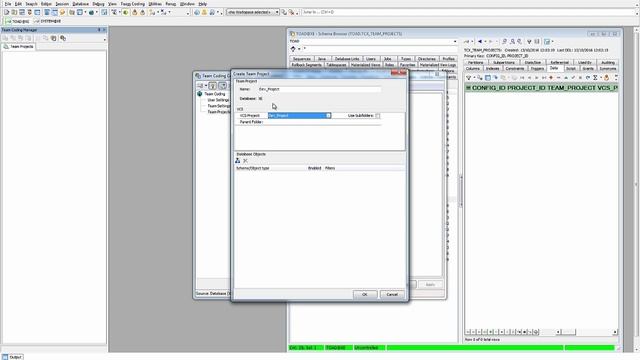Open the Session menu

tap(62, 4)
